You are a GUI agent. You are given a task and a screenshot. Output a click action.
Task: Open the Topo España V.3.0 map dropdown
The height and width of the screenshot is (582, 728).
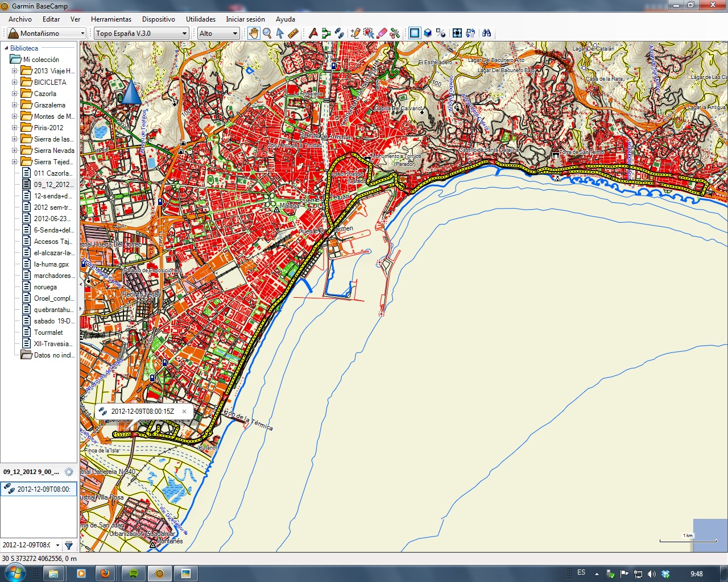tap(141, 34)
